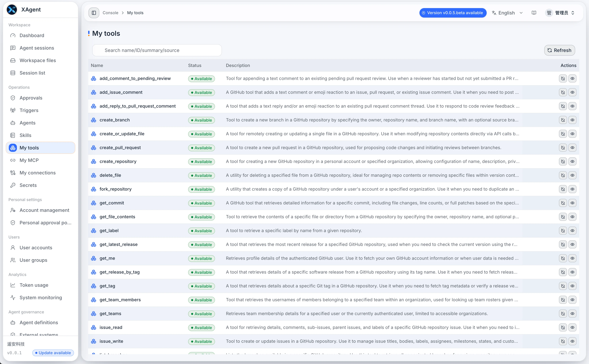The width and height of the screenshot is (589, 364).
Task: Disable the create_repository tool
Action: pos(563,162)
